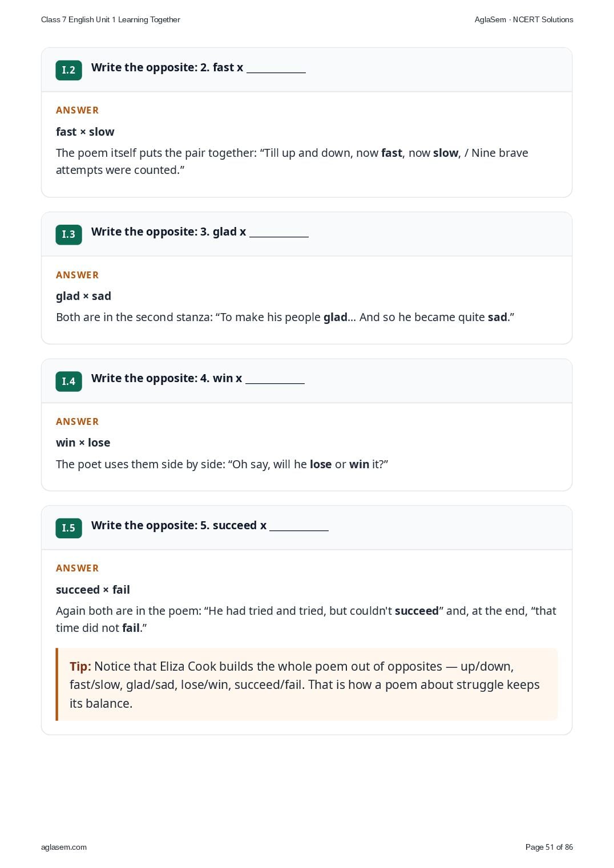Click the orange Tip callout box
The width and height of the screenshot is (614, 868).
pyautogui.click(x=306, y=684)
